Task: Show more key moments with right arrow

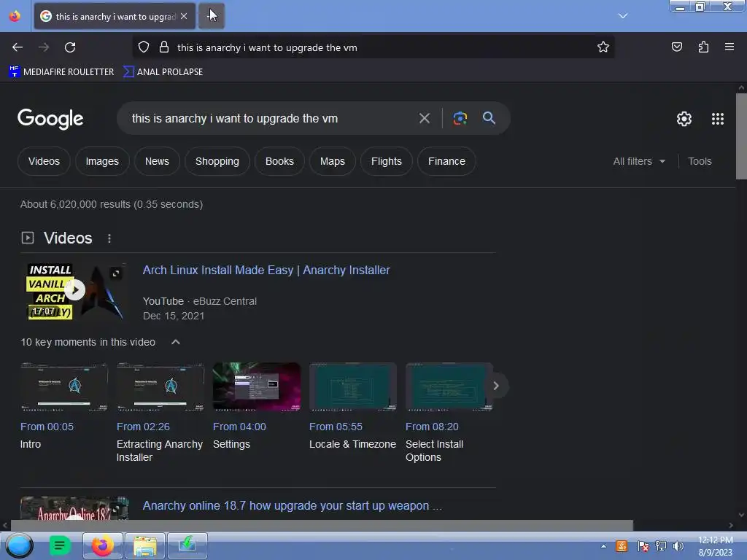Action: tap(496, 386)
